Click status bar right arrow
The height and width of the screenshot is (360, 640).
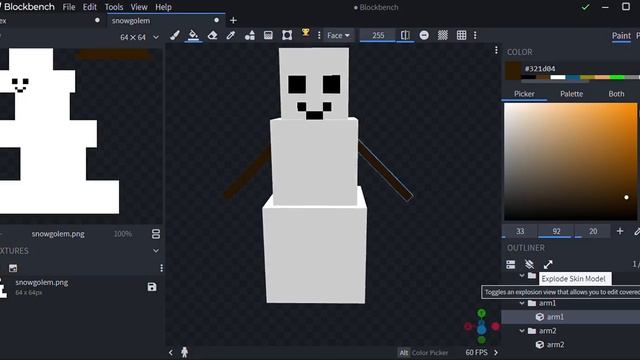[496, 352]
